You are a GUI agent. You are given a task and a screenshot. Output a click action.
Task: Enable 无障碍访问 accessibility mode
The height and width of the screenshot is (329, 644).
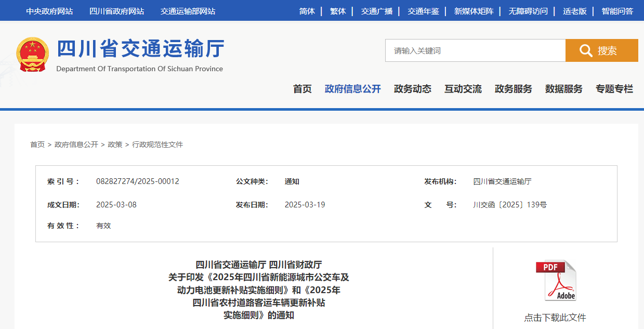click(x=528, y=11)
